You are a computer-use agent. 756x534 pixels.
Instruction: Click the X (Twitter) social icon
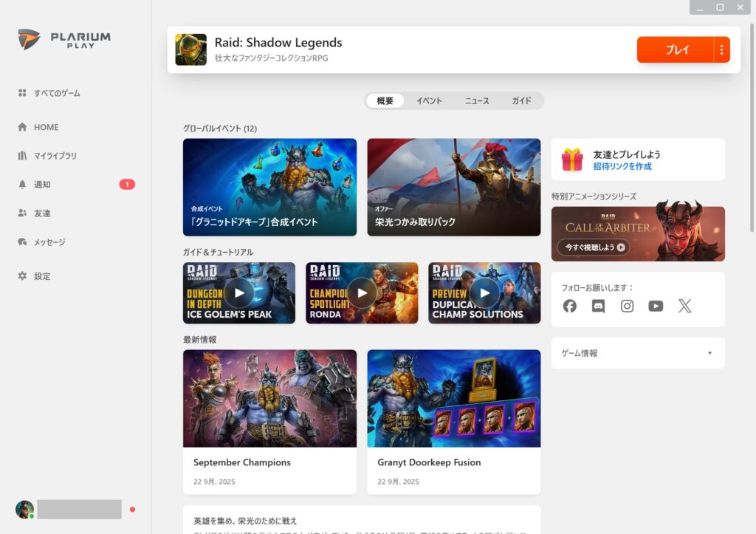[x=684, y=306]
